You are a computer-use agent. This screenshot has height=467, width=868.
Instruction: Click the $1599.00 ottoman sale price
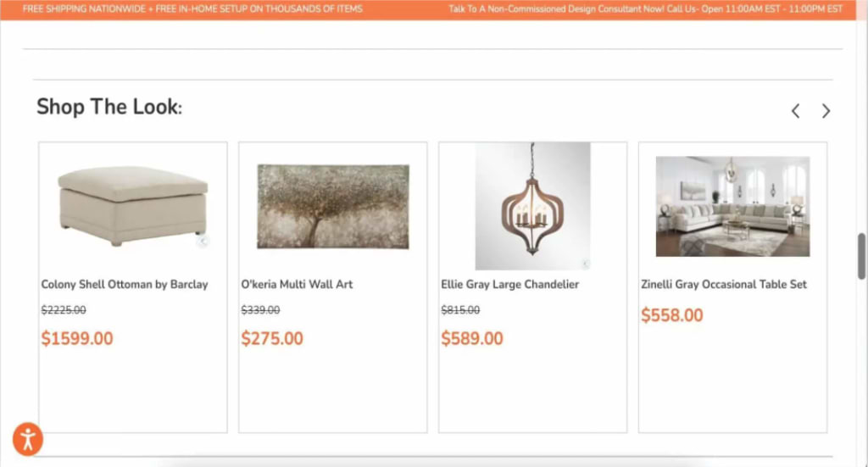pyautogui.click(x=77, y=339)
